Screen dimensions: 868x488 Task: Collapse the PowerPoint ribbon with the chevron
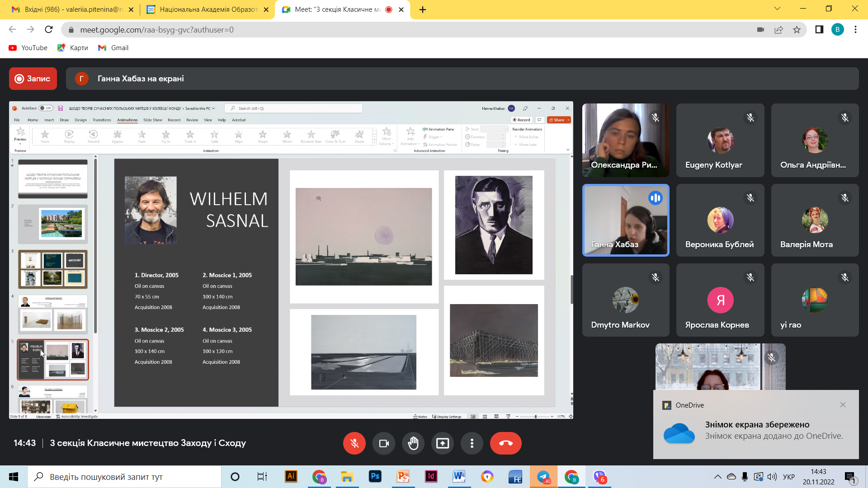pyautogui.click(x=568, y=150)
